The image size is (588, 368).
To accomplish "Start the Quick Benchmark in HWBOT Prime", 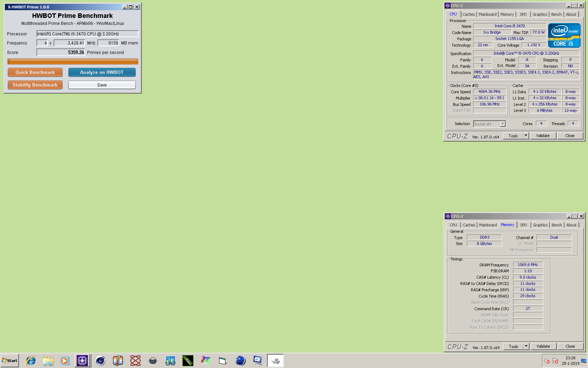I will 35,72.
